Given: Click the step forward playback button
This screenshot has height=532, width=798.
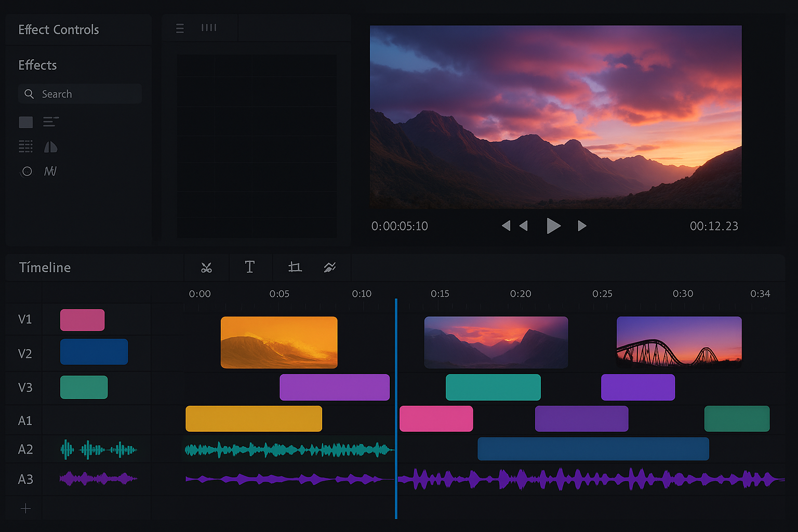Looking at the screenshot, I should pyautogui.click(x=582, y=226).
